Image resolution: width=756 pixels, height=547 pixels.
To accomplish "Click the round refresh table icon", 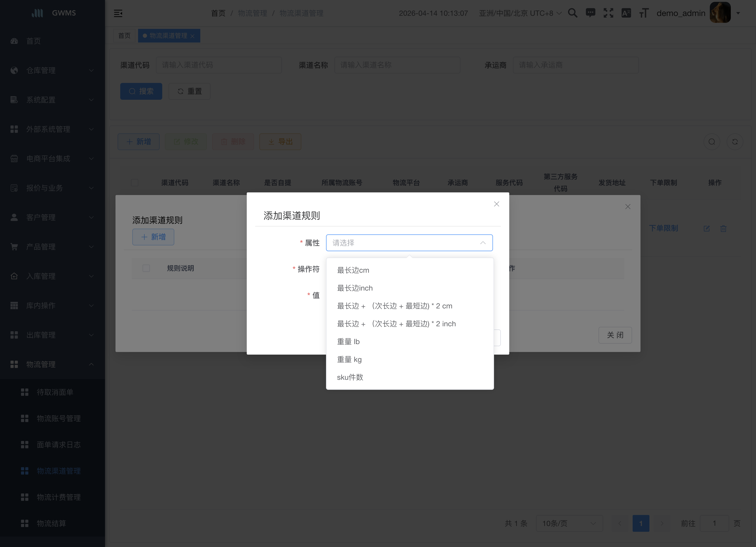I will pyautogui.click(x=735, y=142).
